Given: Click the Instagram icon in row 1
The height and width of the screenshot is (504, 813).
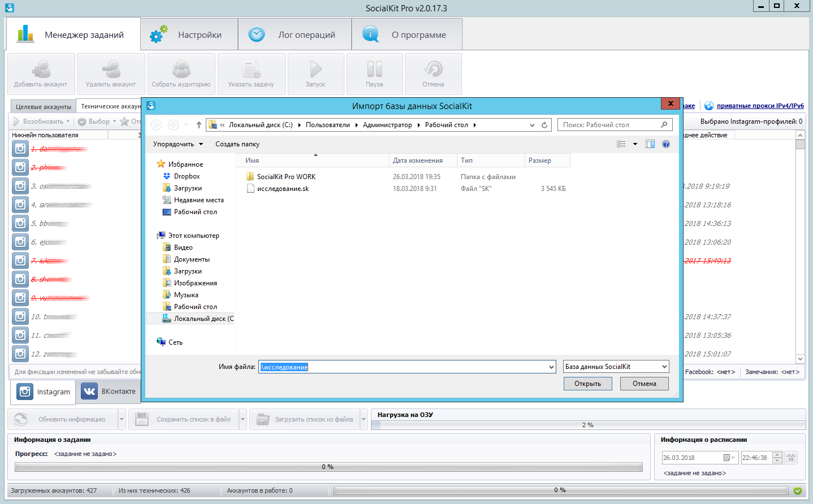Looking at the screenshot, I should tap(20, 149).
